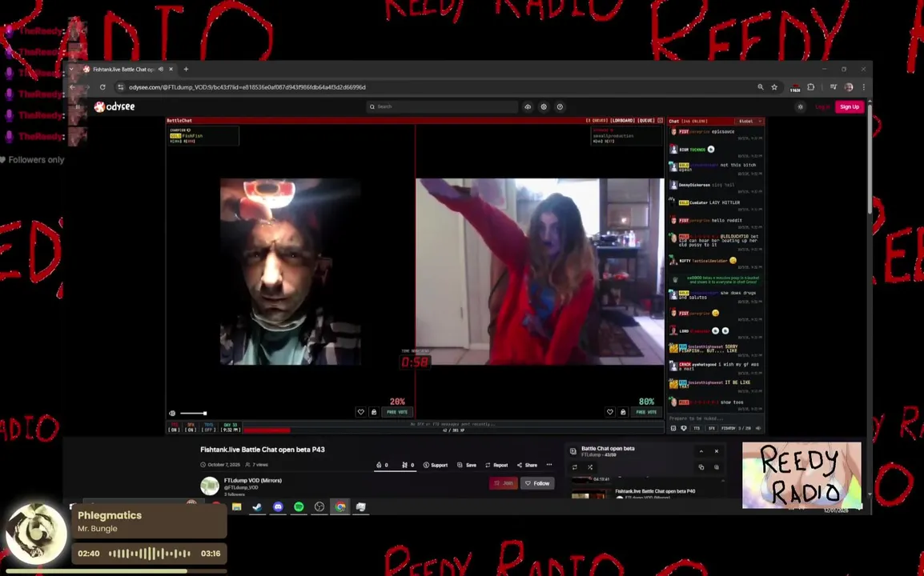Click the heart under the 80% player
Image resolution: width=924 pixels, height=576 pixels.
(610, 412)
